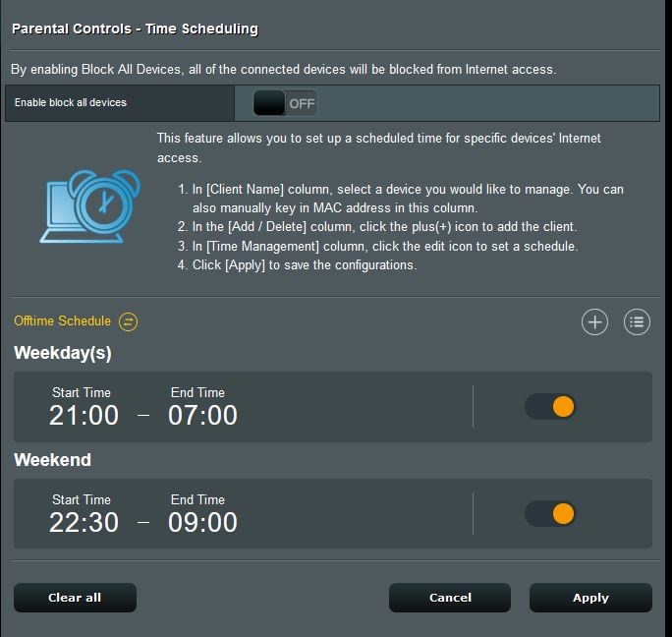Add a new schedule with plus icon

594,321
